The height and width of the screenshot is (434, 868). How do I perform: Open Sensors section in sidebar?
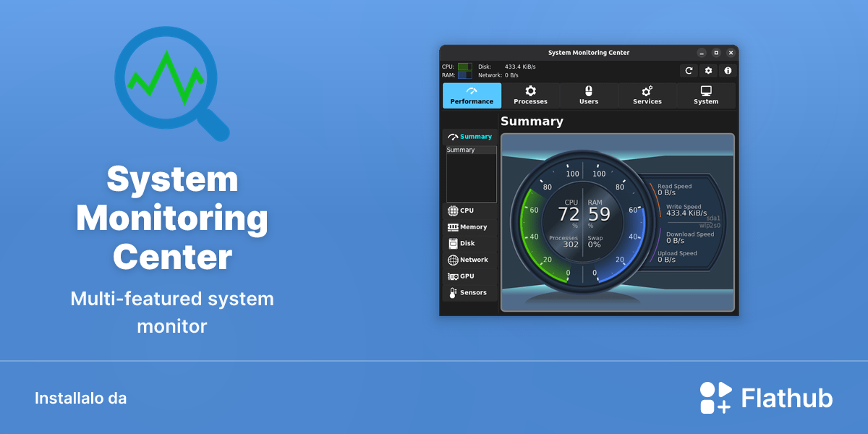click(x=470, y=293)
